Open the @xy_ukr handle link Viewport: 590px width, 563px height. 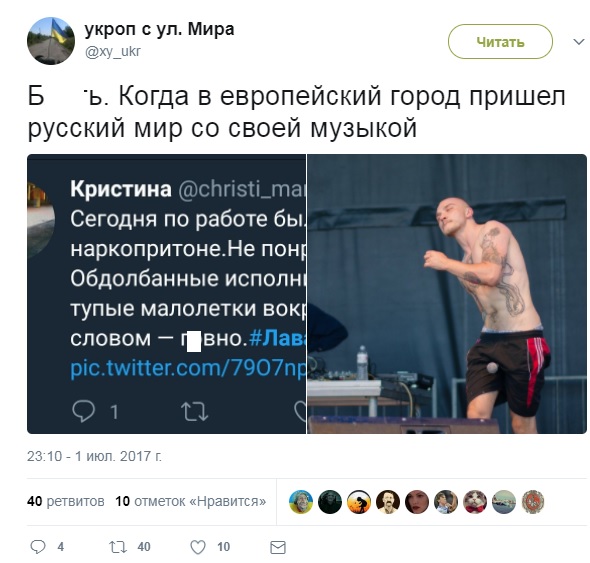pyautogui.click(x=113, y=52)
